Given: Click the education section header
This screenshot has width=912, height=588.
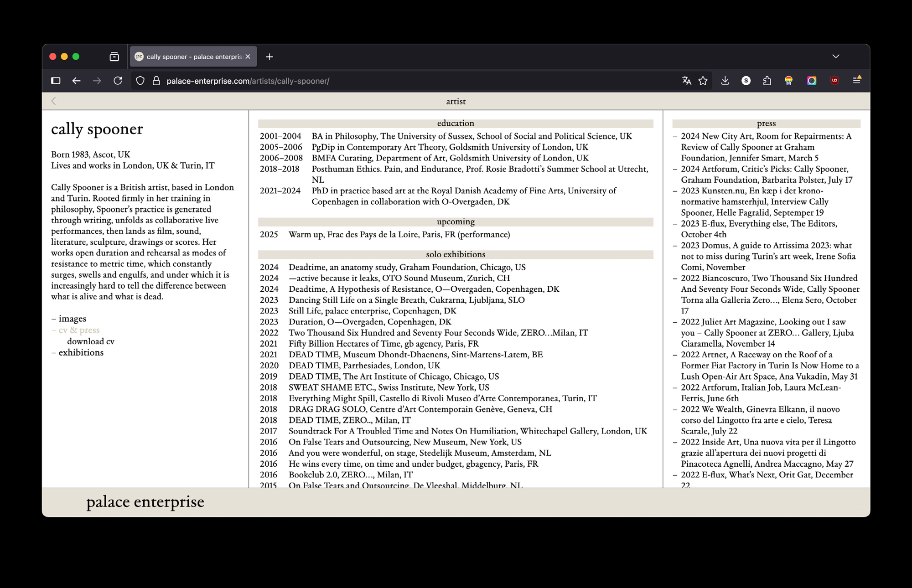Looking at the screenshot, I should tap(456, 124).
